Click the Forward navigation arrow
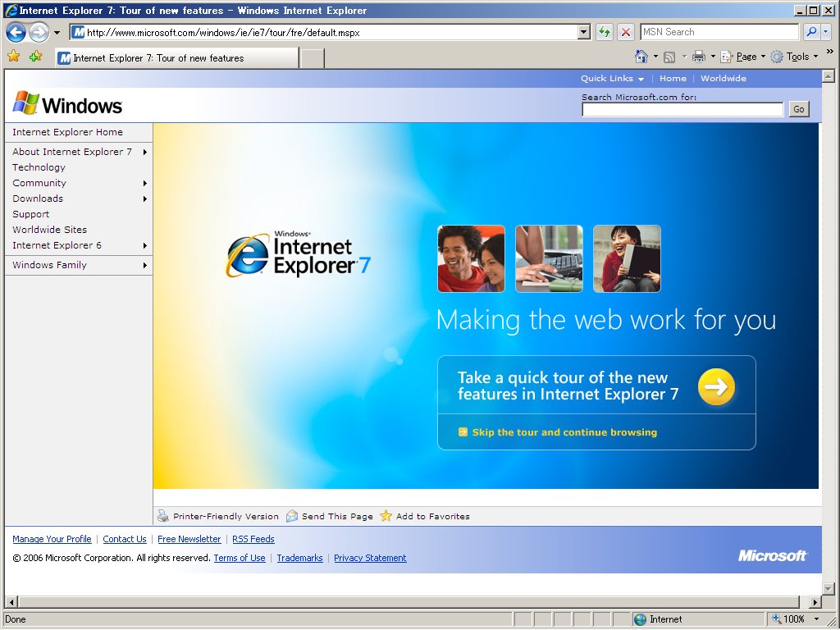The width and height of the screenshot is (840, 630). [39, 32]
